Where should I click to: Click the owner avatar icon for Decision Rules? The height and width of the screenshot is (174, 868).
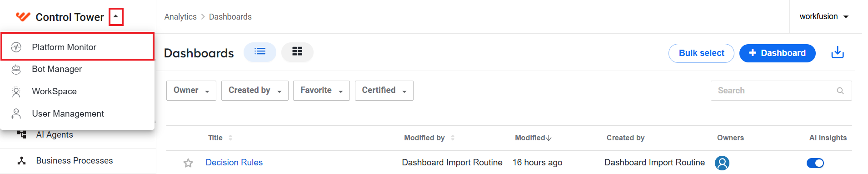tap(722, 163)
